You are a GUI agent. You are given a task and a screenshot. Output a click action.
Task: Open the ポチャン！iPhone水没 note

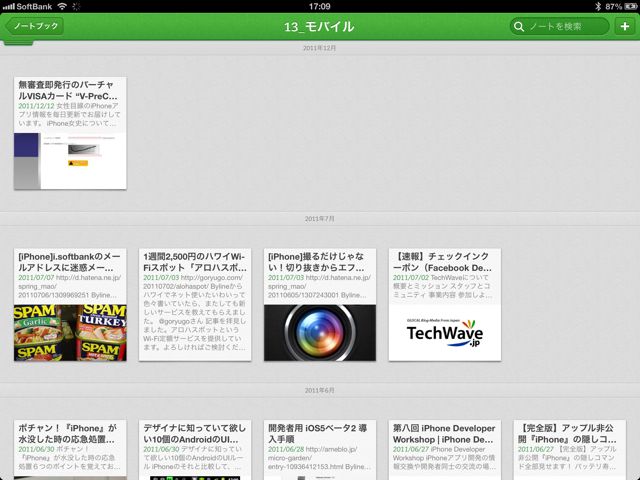click(x=70, y=450)
